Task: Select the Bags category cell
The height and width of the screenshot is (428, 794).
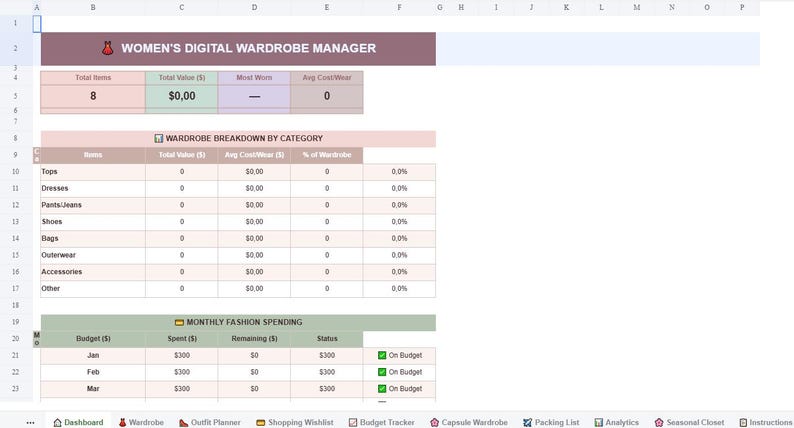Action: point(93,239)
